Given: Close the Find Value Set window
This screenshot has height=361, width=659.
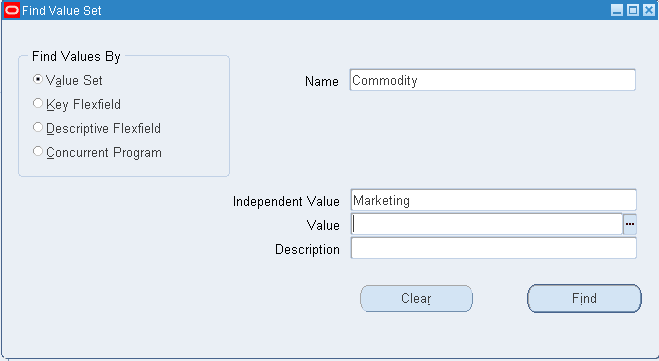Looking at the screenshot, I should pyautogui.click(x=648, y=11).
